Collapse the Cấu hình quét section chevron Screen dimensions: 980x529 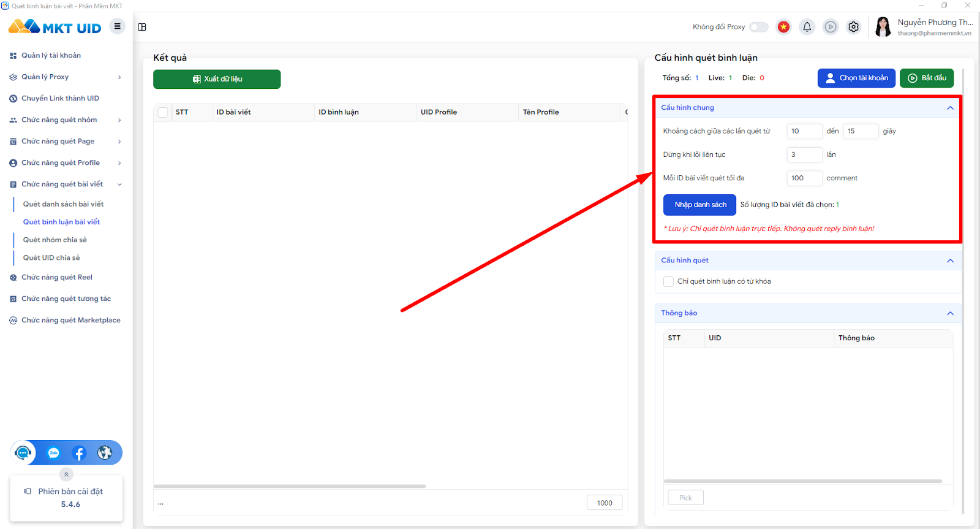pyautogui.click(x=950, y=261)
